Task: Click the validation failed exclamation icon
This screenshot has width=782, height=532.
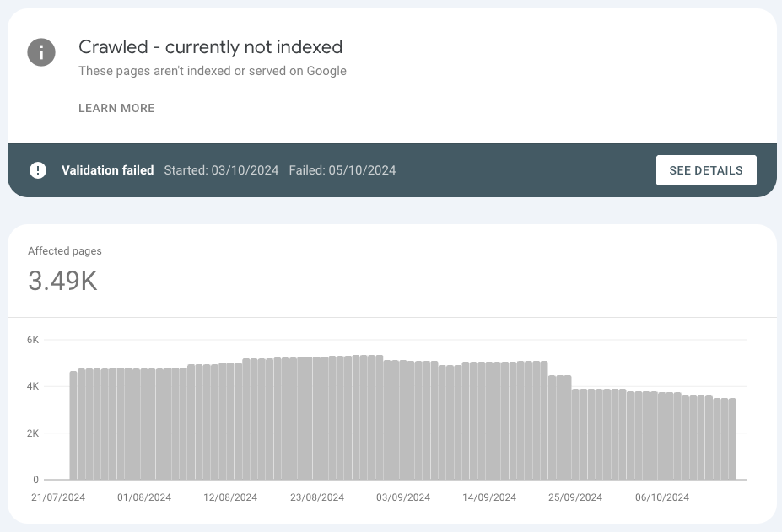Action: click(38, 170)
